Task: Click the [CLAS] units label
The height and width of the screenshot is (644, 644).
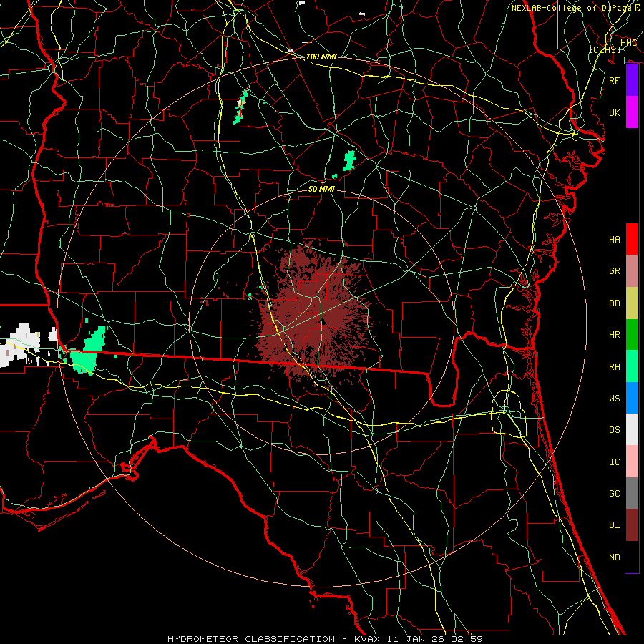Action: point(605,49)
